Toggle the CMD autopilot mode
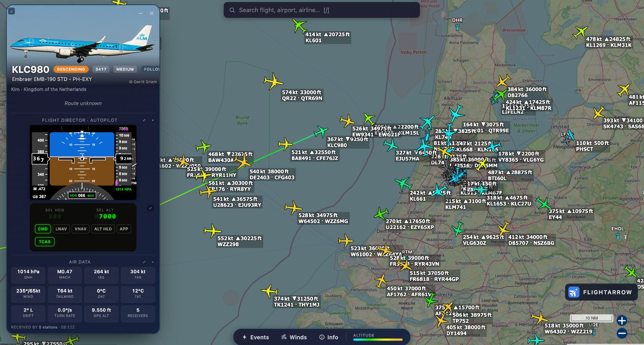This screenshot has width=644, height=345. [43, 229]
